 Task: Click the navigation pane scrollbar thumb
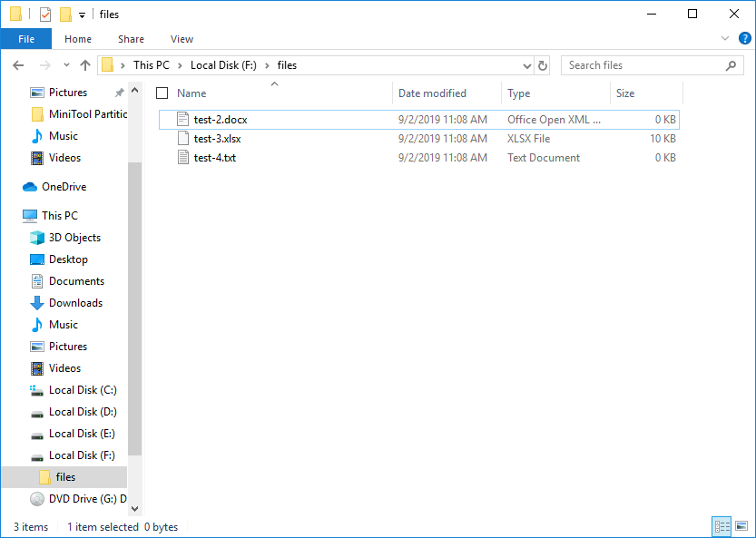point(135,308)
